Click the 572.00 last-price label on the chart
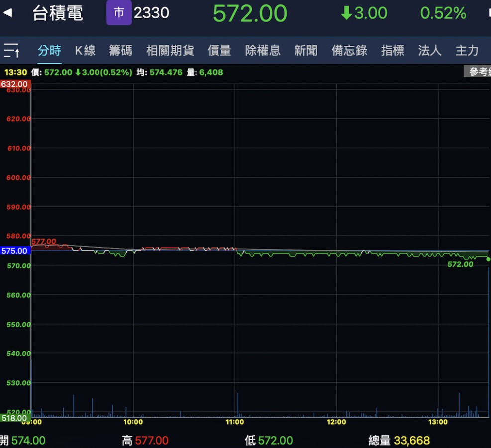This screenshot has height=448, width=491. coord(460,264)
